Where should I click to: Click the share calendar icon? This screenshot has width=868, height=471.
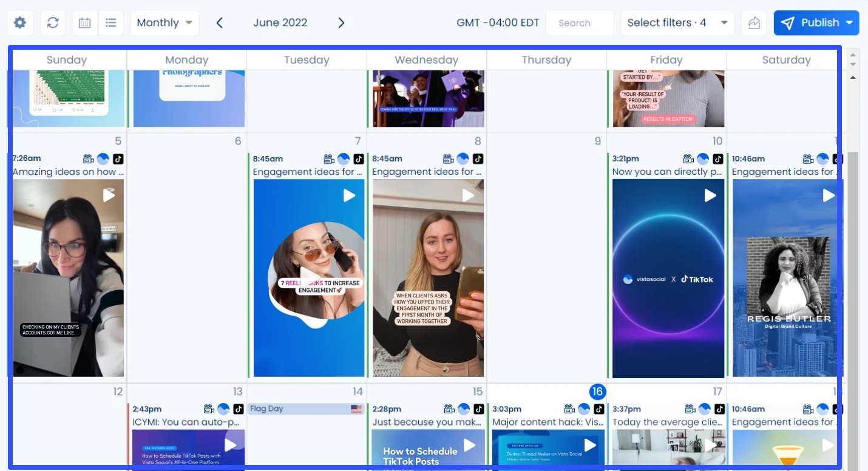coord(754,23)
